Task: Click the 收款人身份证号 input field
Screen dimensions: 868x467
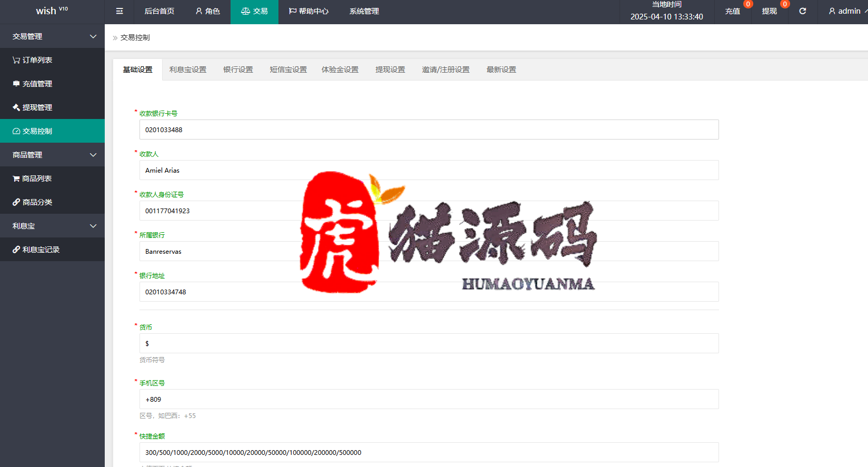Action: coord(429,211)
